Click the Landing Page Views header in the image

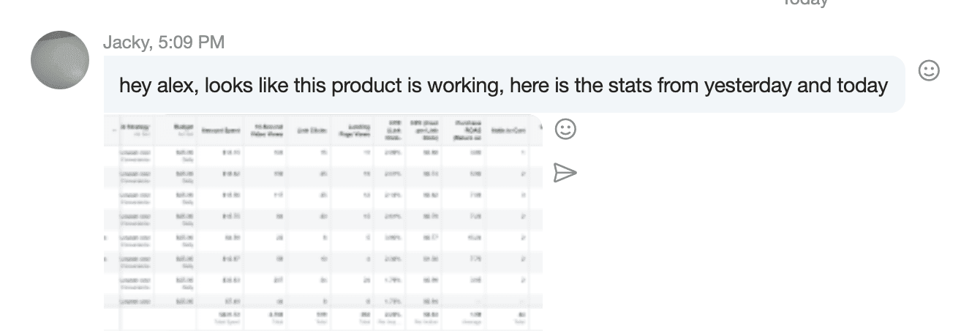354,130
